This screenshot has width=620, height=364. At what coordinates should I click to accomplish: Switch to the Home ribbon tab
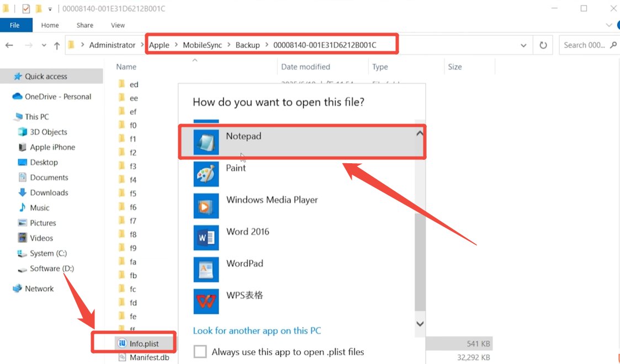click(50, 25)
